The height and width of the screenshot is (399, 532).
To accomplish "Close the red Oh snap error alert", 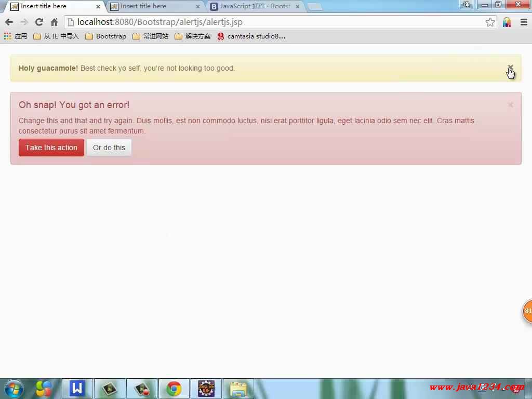I will (x=511, y=105).
